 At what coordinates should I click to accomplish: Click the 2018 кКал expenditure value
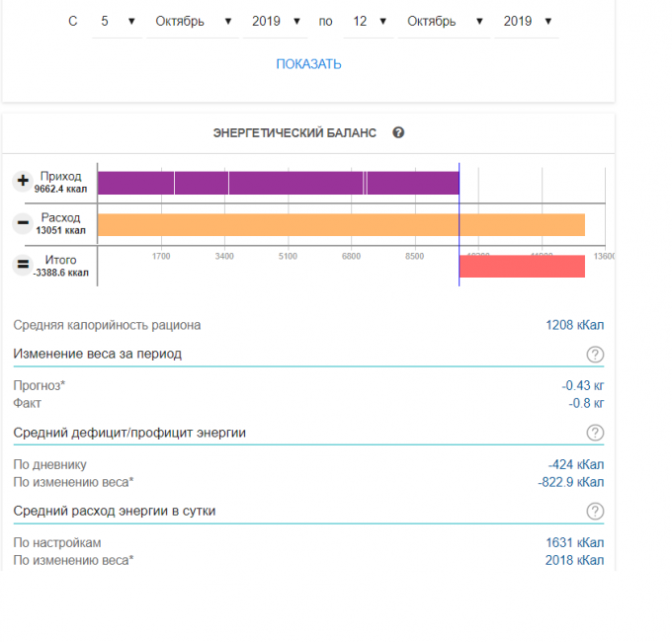pyautogui.click(x=574, y=560)
